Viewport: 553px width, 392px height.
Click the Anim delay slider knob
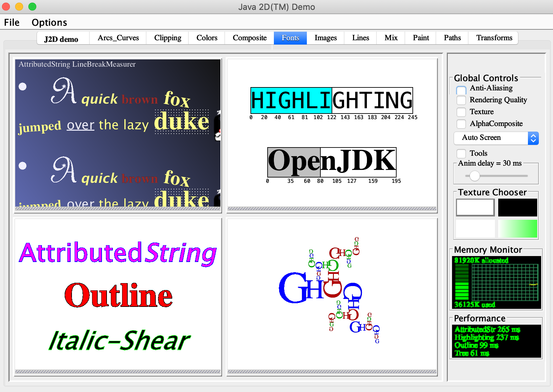coord(474,176)
